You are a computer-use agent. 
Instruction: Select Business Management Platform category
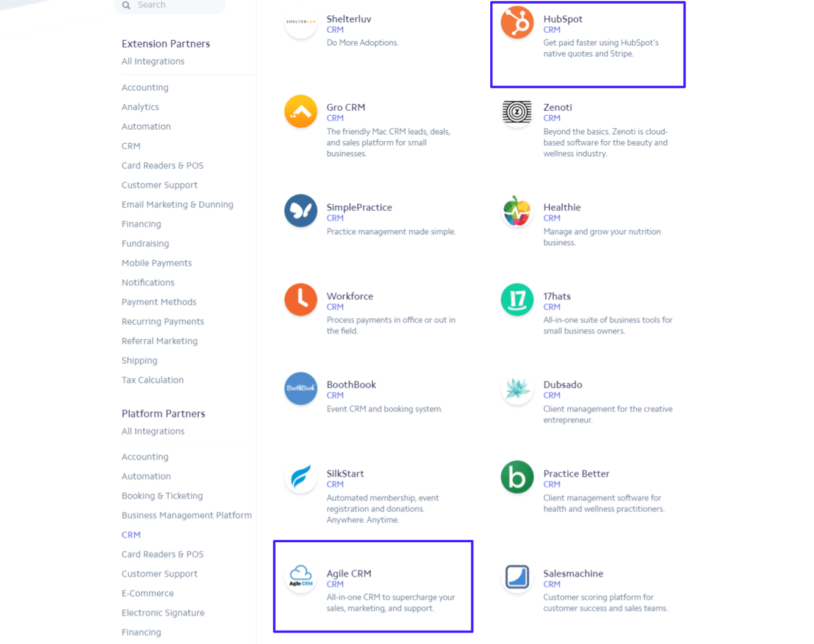point(187,515)
